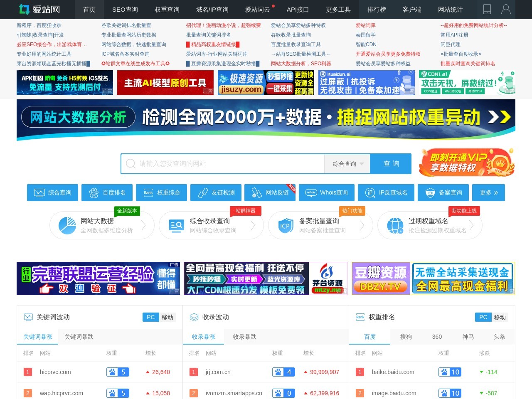Open the 综合查询 search type dropdown
532x399 pixels.
point(347,164)
